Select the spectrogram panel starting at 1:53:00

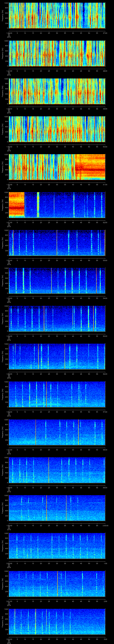tap(57, 281)
